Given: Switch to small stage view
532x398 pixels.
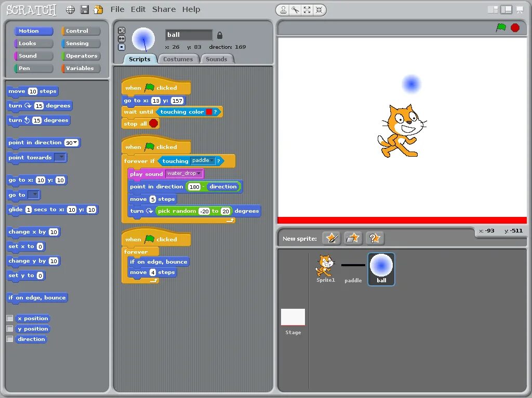Looking at the screenshot, I should pyautogui.click(x=493, y=10).
